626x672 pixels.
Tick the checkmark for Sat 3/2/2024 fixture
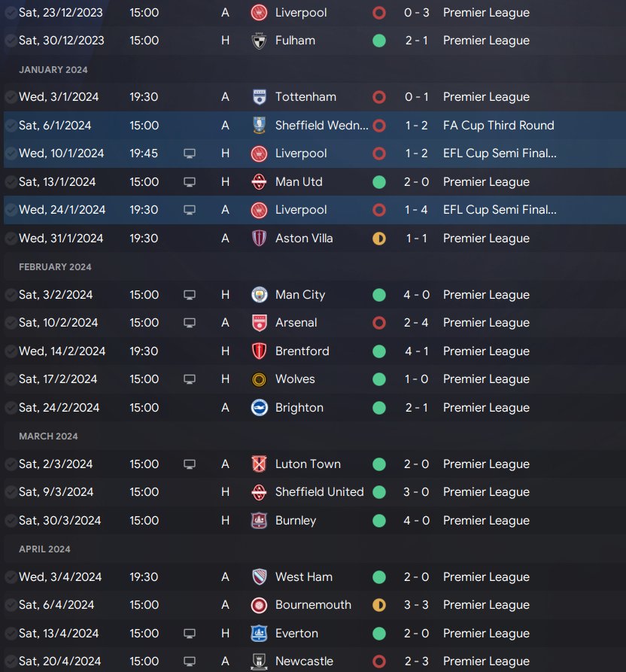11,295
